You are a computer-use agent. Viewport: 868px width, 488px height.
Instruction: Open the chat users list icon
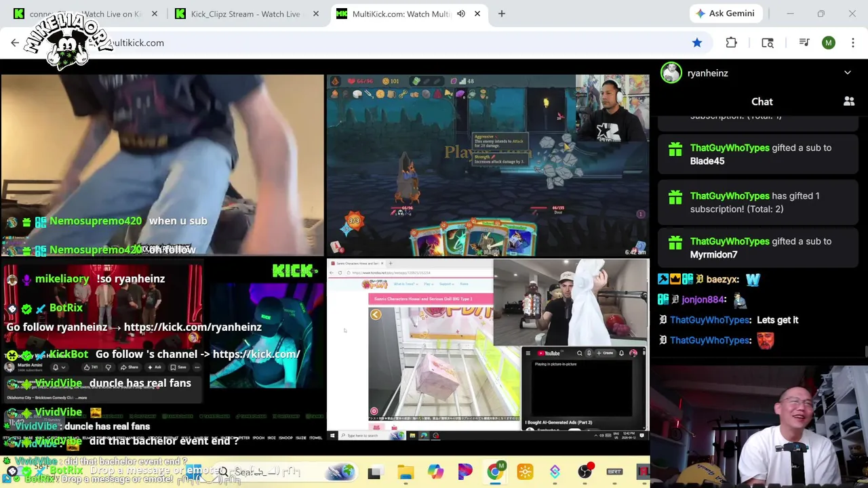pos(849,102)
